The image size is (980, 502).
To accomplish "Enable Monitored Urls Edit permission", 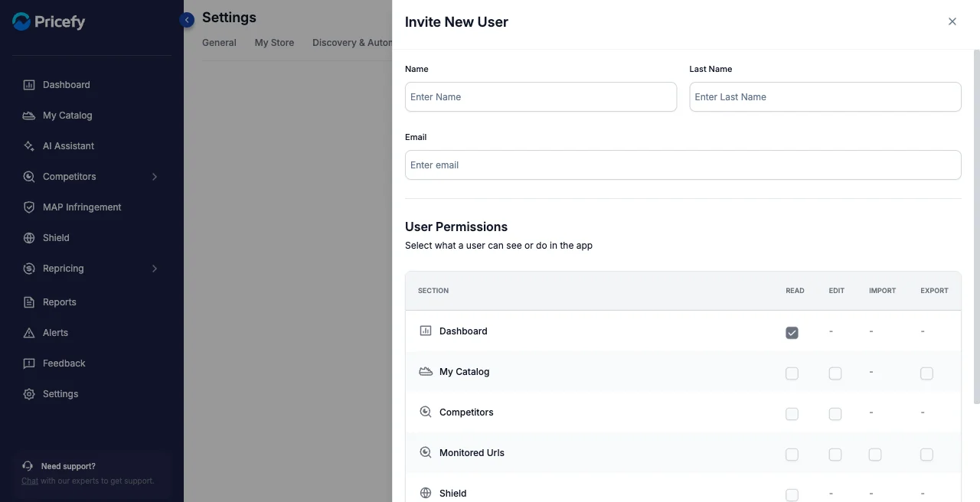I will [x=835, y=455].
